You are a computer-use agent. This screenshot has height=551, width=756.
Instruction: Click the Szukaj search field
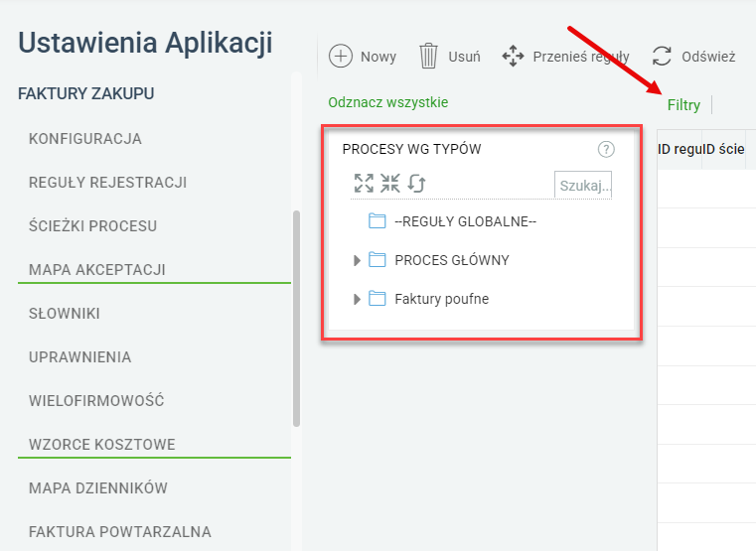pos(583,185)
